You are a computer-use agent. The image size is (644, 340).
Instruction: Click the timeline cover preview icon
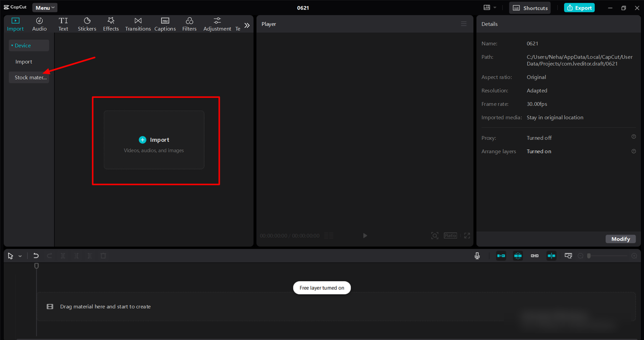[x=568, y=256]
